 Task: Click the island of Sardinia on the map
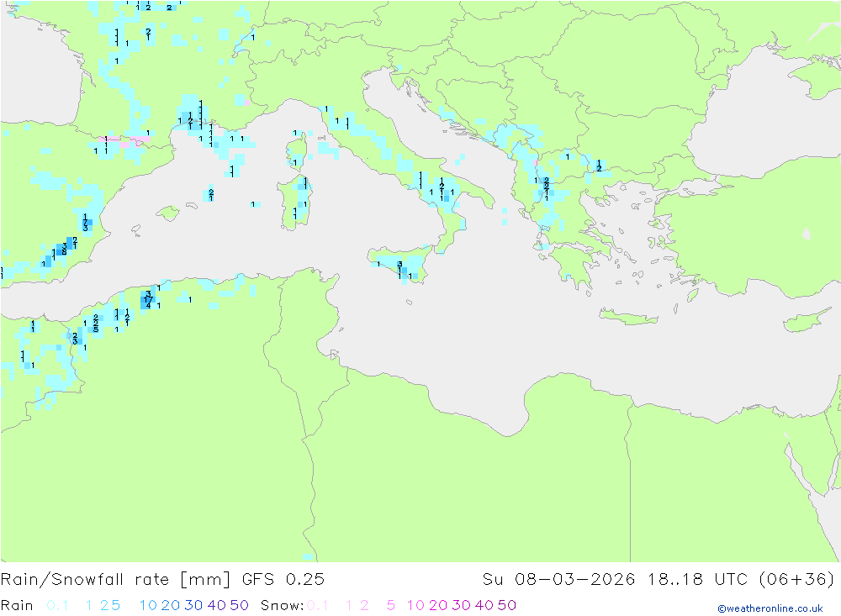point(294,203)
